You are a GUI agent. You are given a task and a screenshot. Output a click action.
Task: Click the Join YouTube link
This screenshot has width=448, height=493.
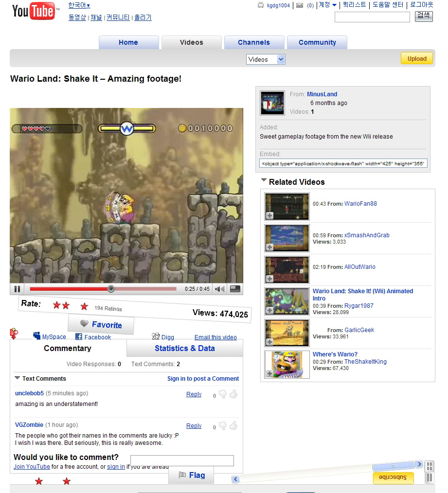pyautogui.click(x=32, y=467)
